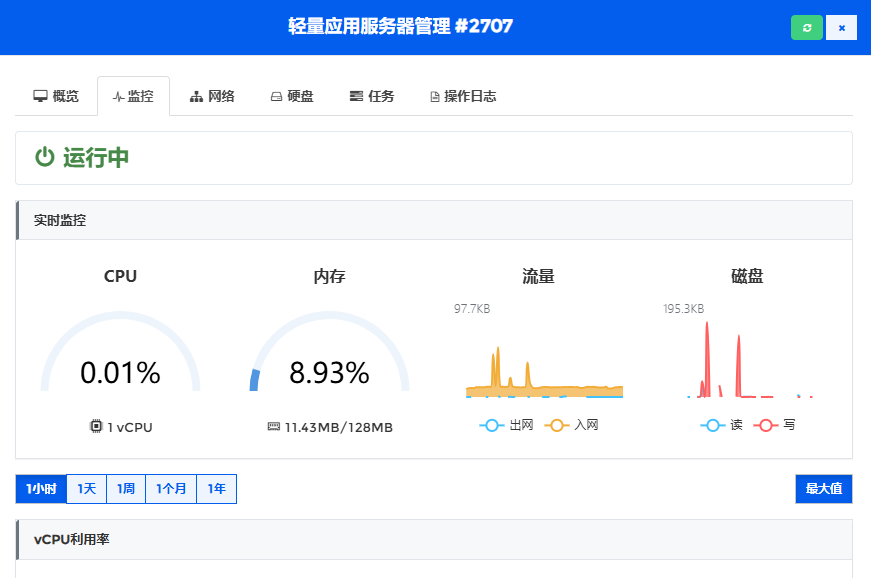Open the 硬盘 disk tab
871x578 pixels.
[292, 96]
